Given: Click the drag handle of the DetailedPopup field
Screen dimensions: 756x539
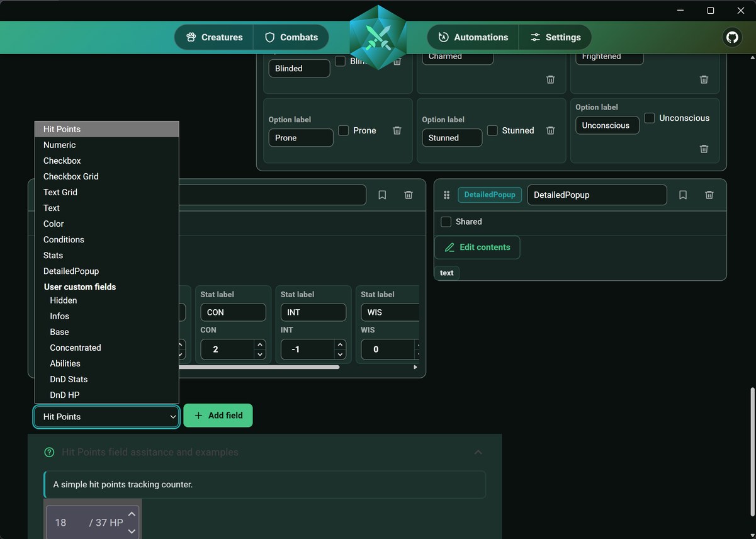Looking at the screenshot, I should tap(447, 195).
